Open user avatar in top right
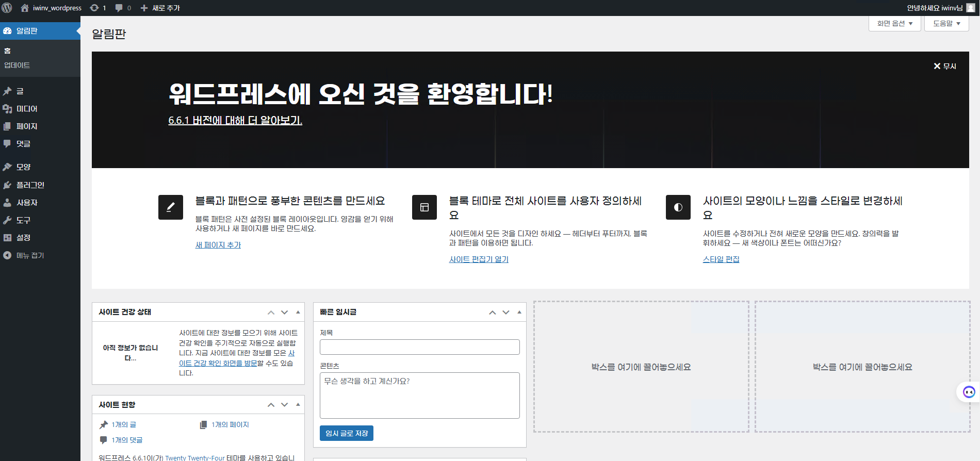The height and width of the screenshot is (461, 980). [x=971, y=8]
